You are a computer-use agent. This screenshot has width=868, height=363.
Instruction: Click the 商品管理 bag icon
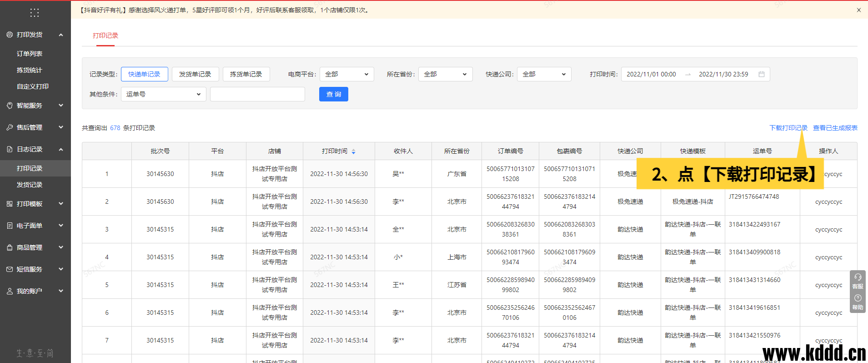point(10,247)
